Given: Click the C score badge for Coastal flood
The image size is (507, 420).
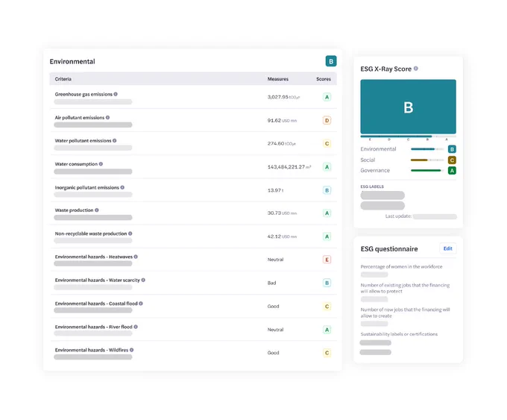Looking at the screenshot, I should click(x=327, y=307).
